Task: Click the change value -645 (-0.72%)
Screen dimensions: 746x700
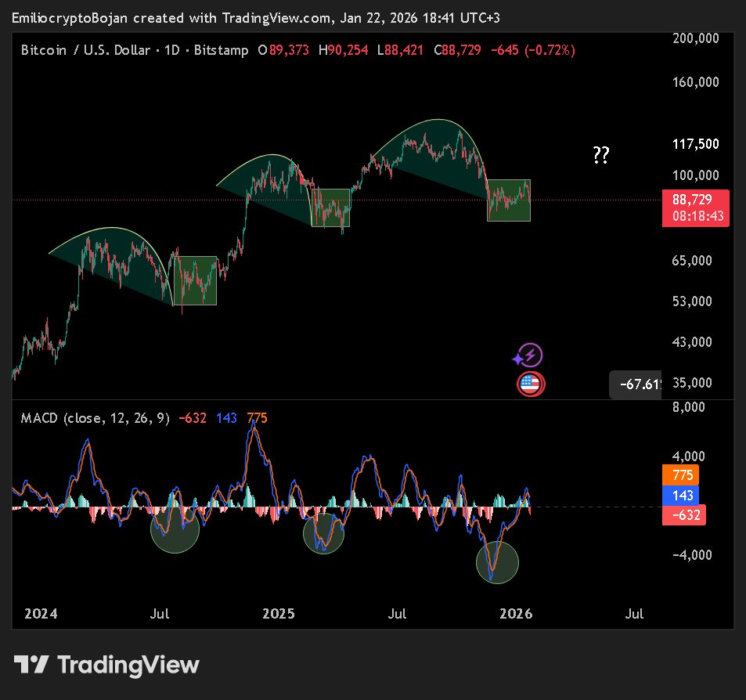Action: click(x=533, y=50)
